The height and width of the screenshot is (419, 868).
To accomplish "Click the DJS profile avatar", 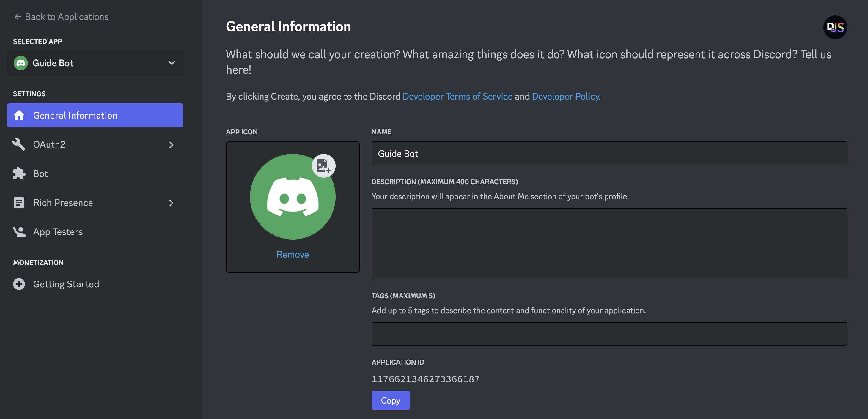I will (x=835, y=27).
